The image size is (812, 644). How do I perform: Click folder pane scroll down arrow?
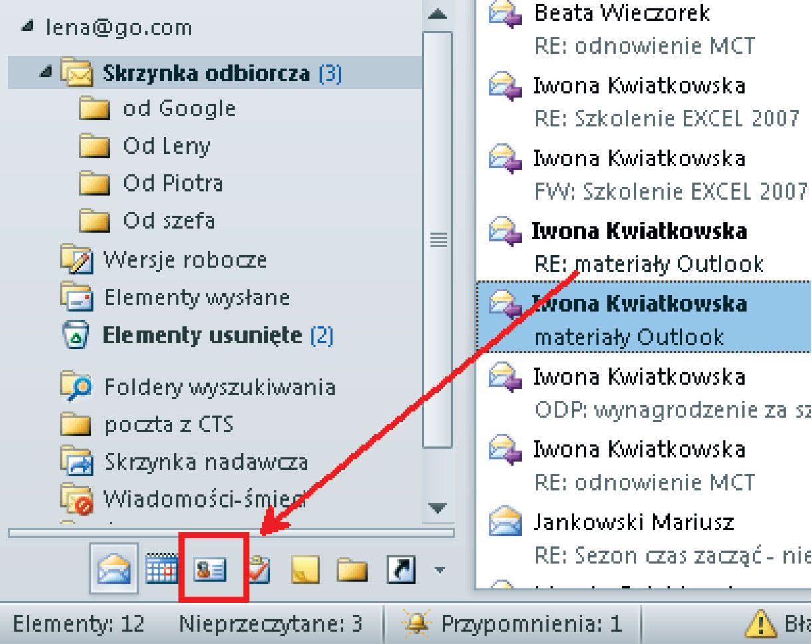[437, 508]
